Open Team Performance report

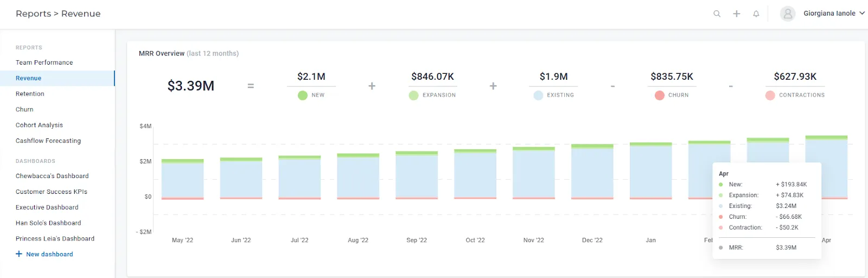tap(44, 62)
